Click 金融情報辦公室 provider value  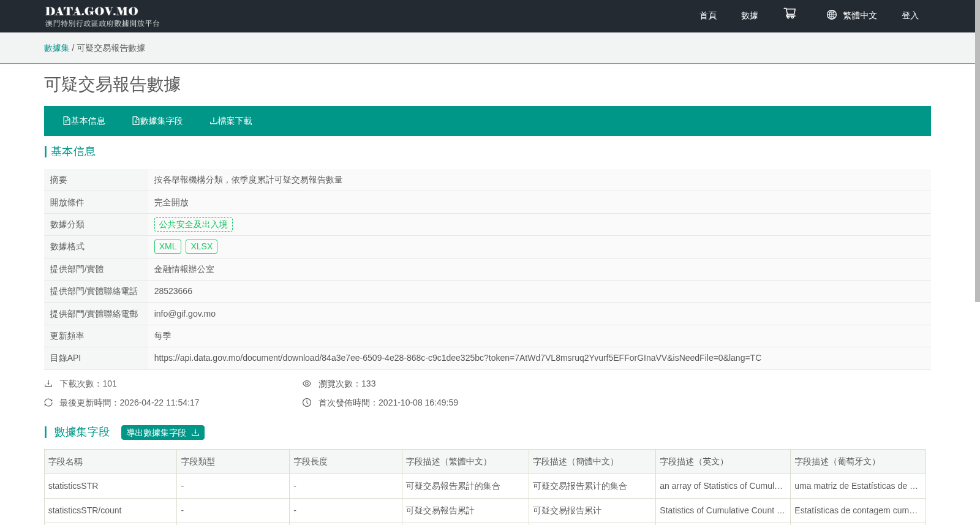coord(184,269)
